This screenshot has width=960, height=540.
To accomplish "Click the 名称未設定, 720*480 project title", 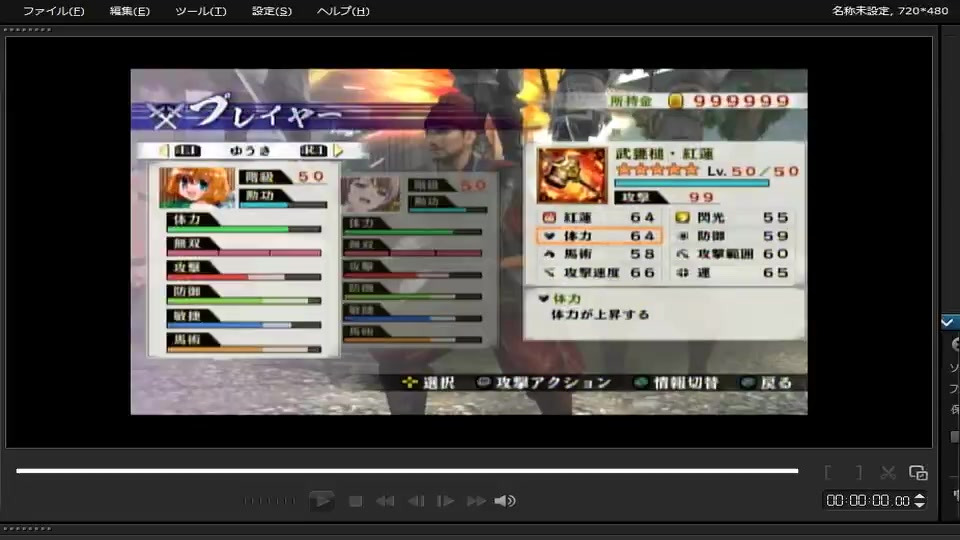I will [x=890, y=10].
